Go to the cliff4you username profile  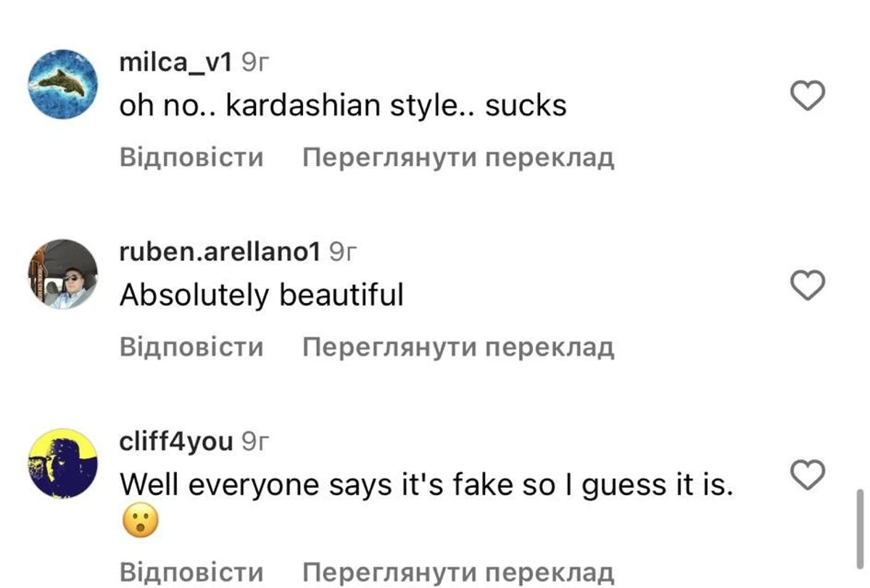pyautogui.click(x=176, y=442)
